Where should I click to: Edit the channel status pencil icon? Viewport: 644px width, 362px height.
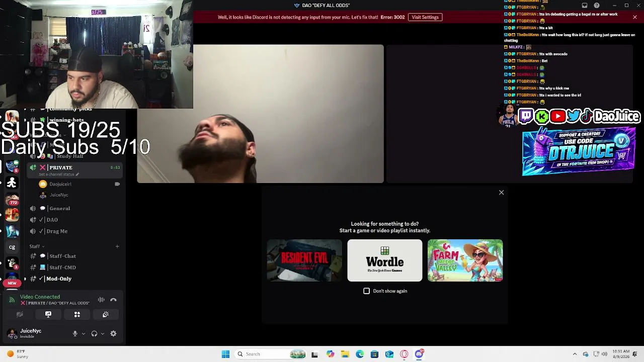click(77, 174)
